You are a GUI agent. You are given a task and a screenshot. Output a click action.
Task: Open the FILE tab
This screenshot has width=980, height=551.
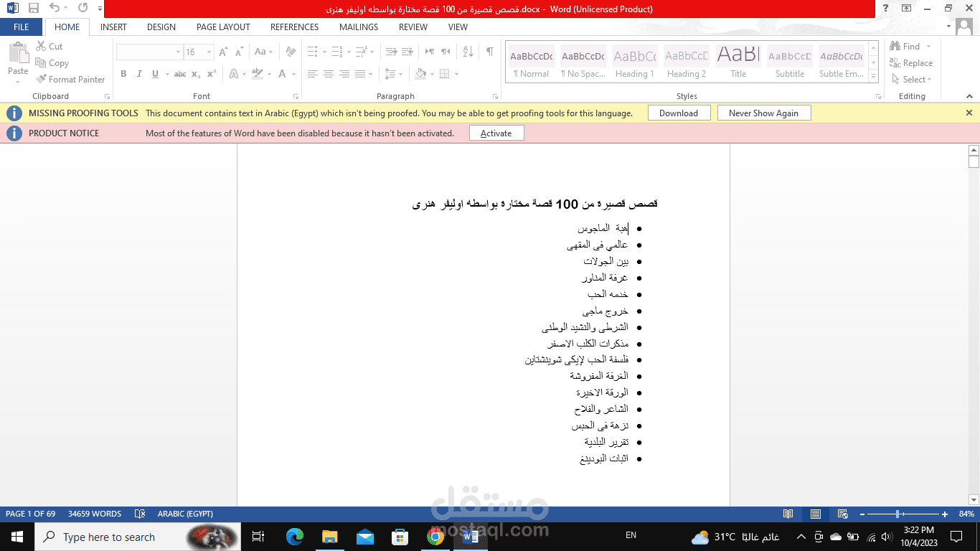point(22,27)
